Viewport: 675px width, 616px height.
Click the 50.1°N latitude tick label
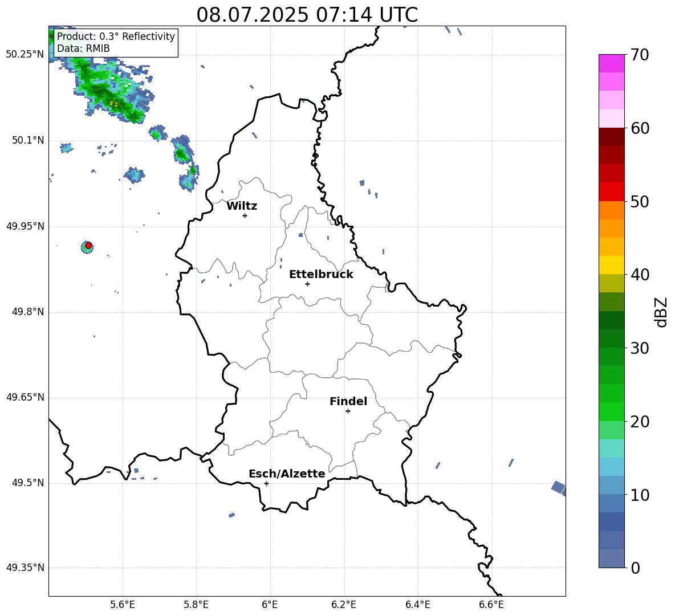27,140
